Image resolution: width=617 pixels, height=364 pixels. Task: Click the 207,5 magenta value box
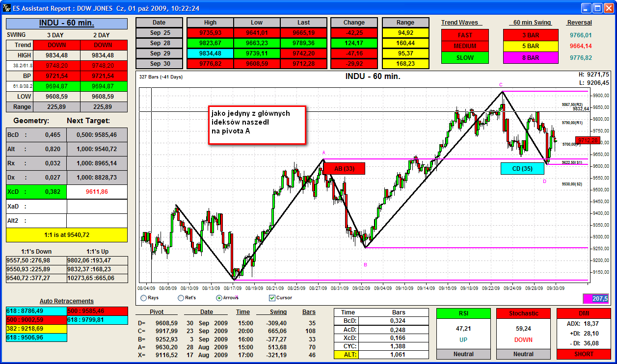(595, 298)
